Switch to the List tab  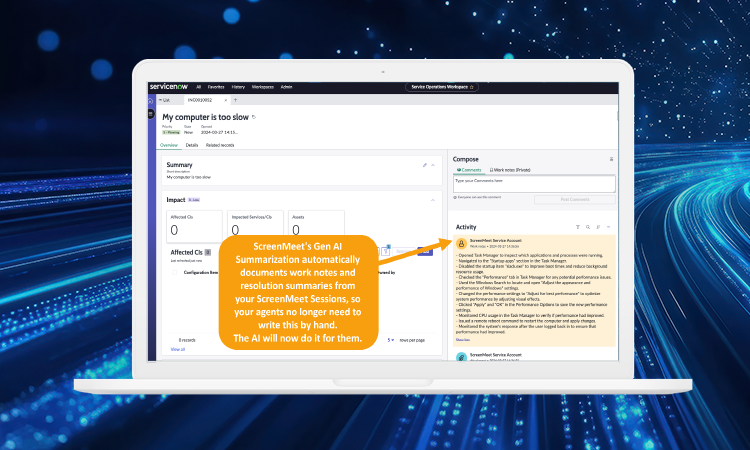coord(165,100)
